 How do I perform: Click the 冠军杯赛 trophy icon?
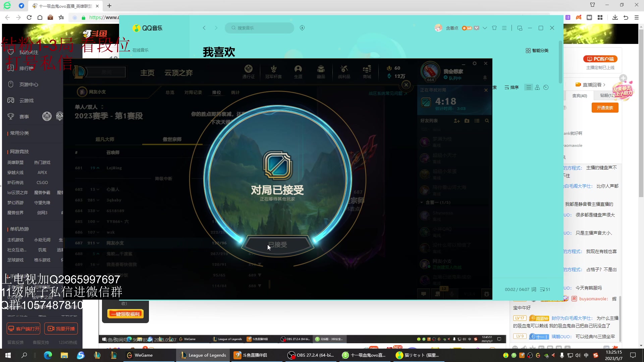click(x=272, y=69)
